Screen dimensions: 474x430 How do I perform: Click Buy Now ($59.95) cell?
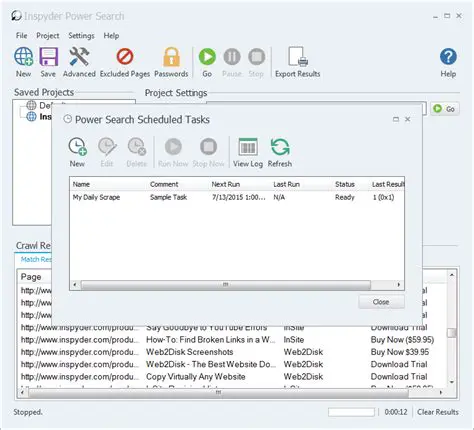(402, 340)
